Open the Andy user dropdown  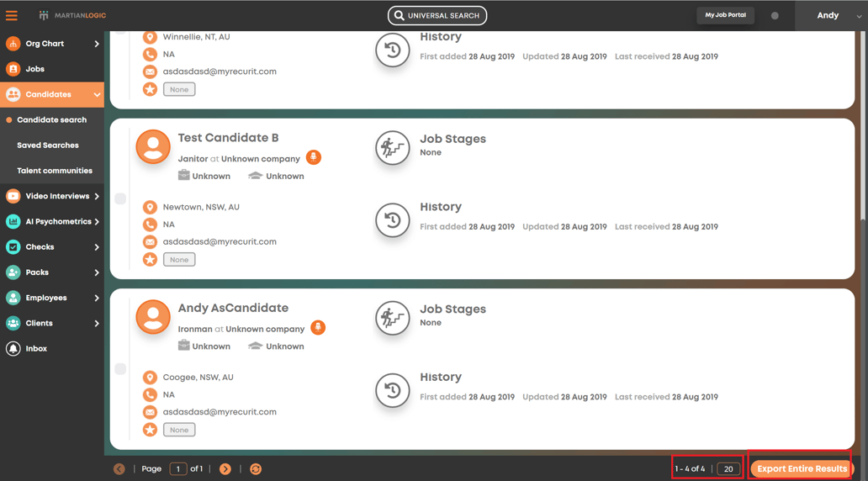(x=832, y=15)
